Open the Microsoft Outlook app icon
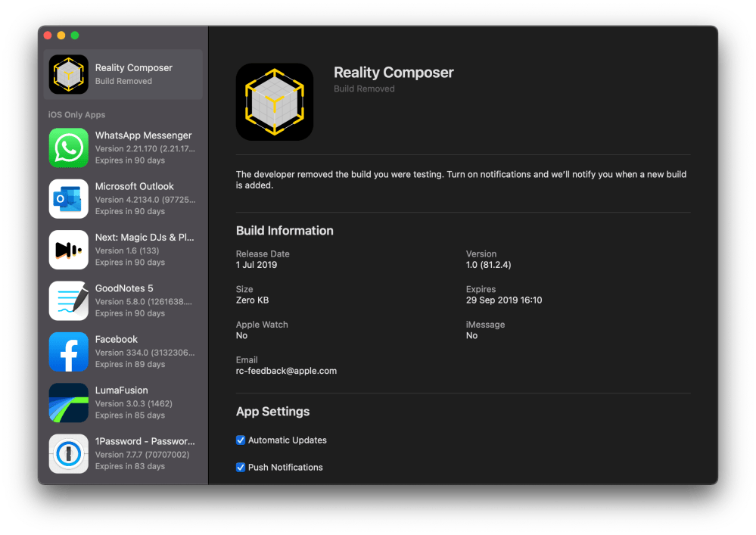Image resolution: width=756 pixels, height=535 pixels. click(x=69, y=198)
